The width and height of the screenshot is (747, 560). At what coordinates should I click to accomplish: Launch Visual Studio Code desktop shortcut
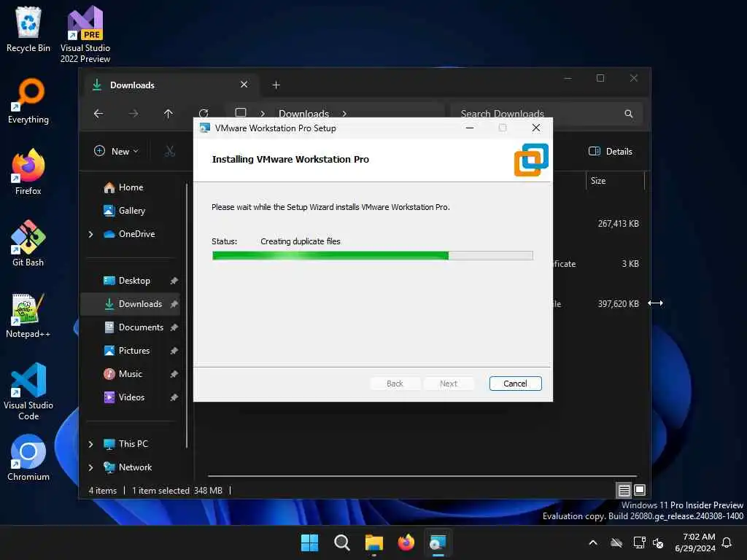(x=28, y=392)
